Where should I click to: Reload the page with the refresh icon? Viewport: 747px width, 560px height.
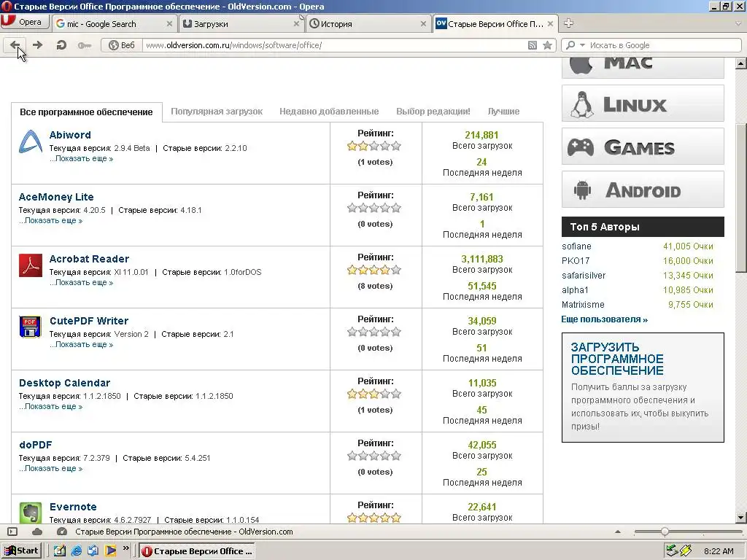click(x=61, y=45)
